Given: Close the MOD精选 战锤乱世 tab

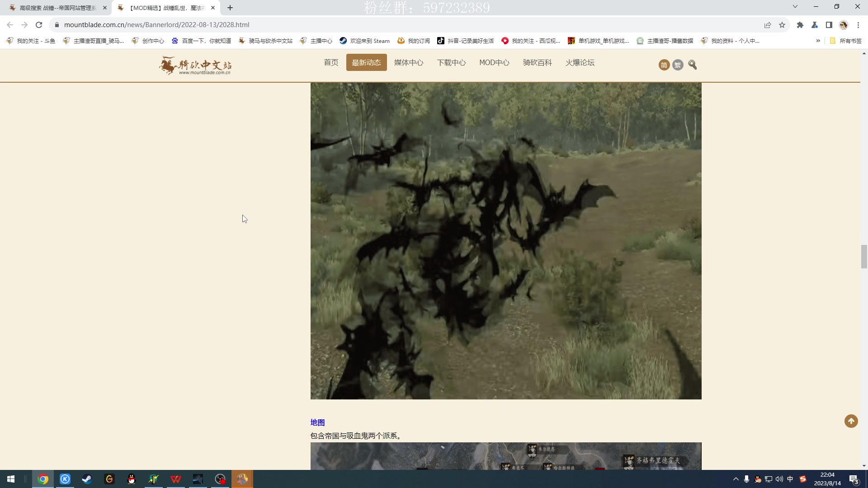Looking at the screenshot, I should [213, 8].
